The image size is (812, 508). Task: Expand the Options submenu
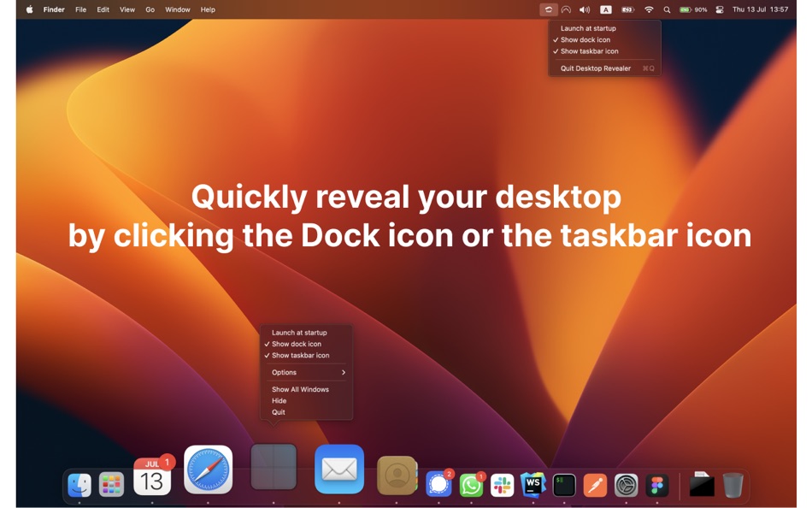click(283, 372)
